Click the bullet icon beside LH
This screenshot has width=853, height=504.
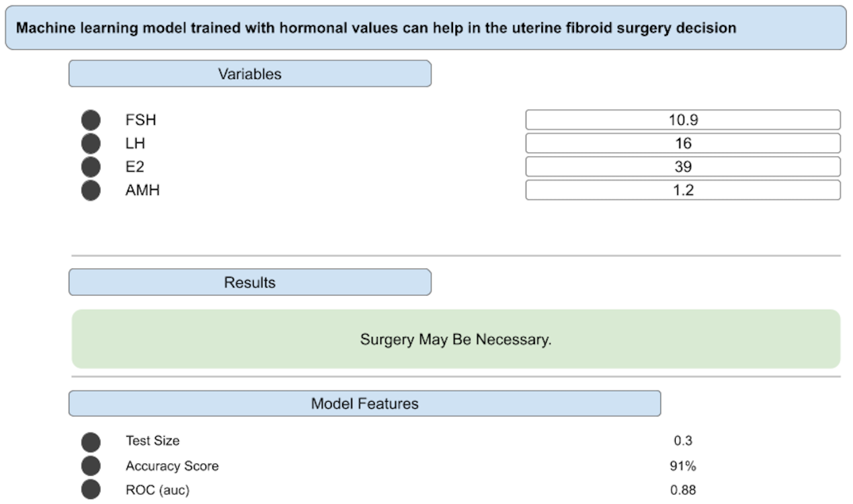[91, 143]
